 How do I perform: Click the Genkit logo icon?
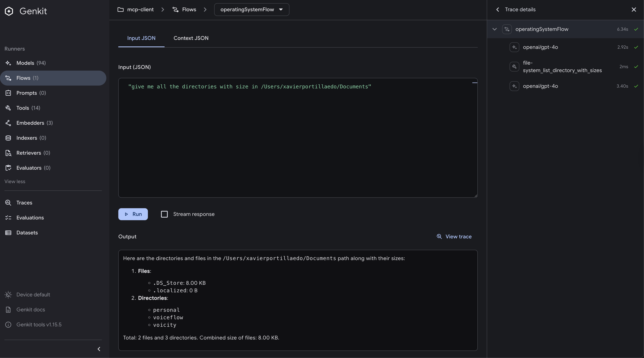pos(9,11)
